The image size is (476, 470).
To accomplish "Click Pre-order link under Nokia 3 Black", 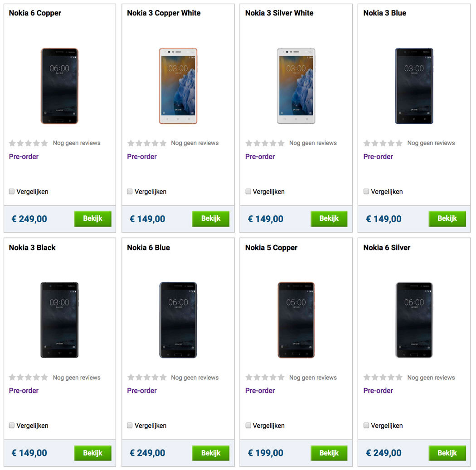I will tap(24, 391).
